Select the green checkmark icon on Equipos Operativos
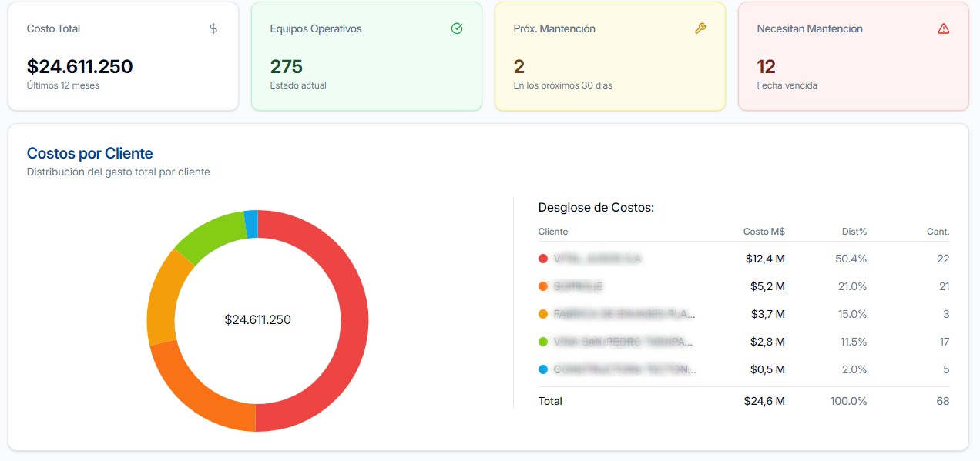 point(457,28)
